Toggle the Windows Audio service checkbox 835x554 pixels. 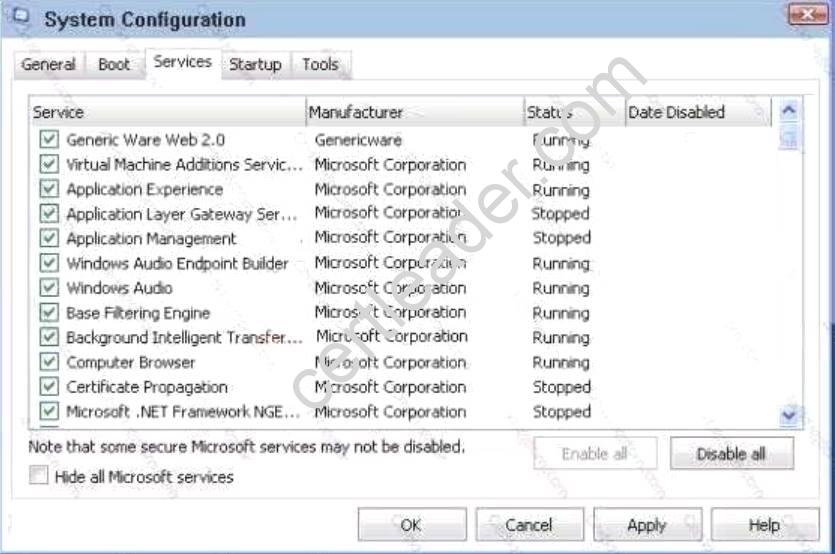click(x=49, y=288)
